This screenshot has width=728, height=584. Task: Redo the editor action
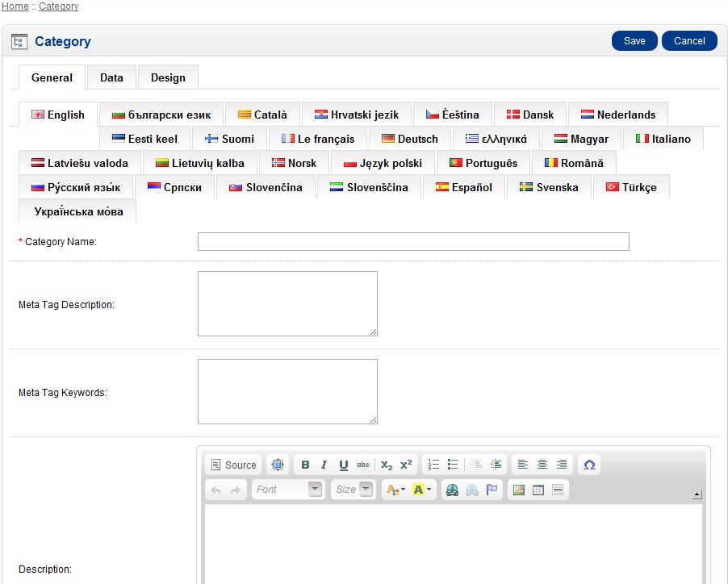(x=236, y=490)
